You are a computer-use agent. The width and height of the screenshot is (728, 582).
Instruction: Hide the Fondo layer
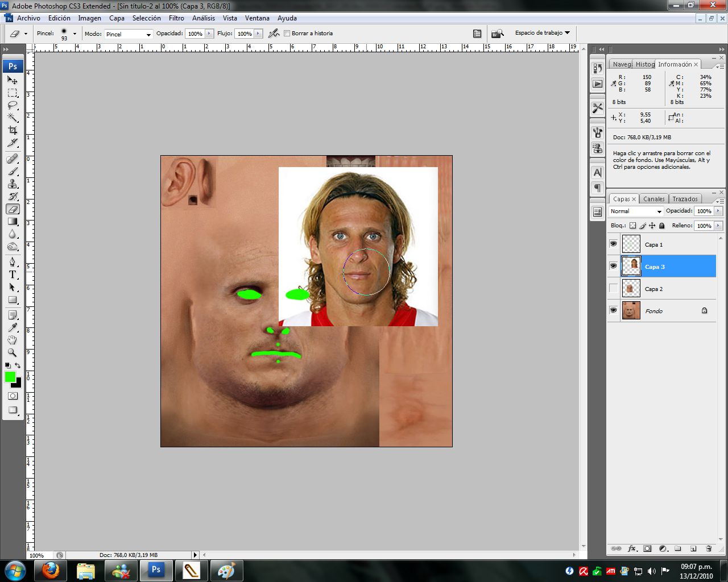point(613,310)
